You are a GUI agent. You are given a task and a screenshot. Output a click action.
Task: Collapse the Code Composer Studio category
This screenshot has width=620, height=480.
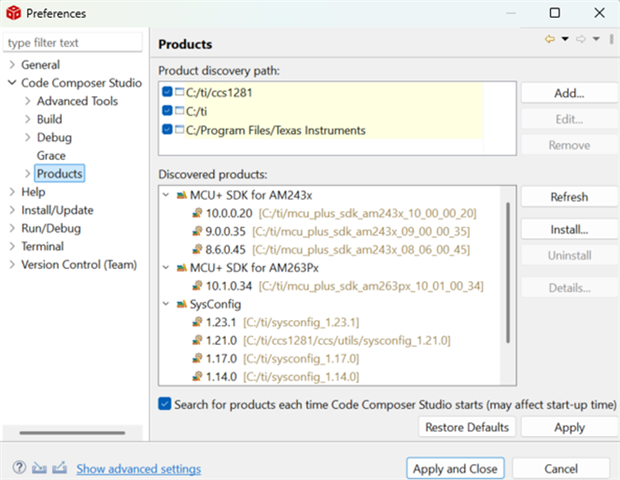[x=12, y=83]
